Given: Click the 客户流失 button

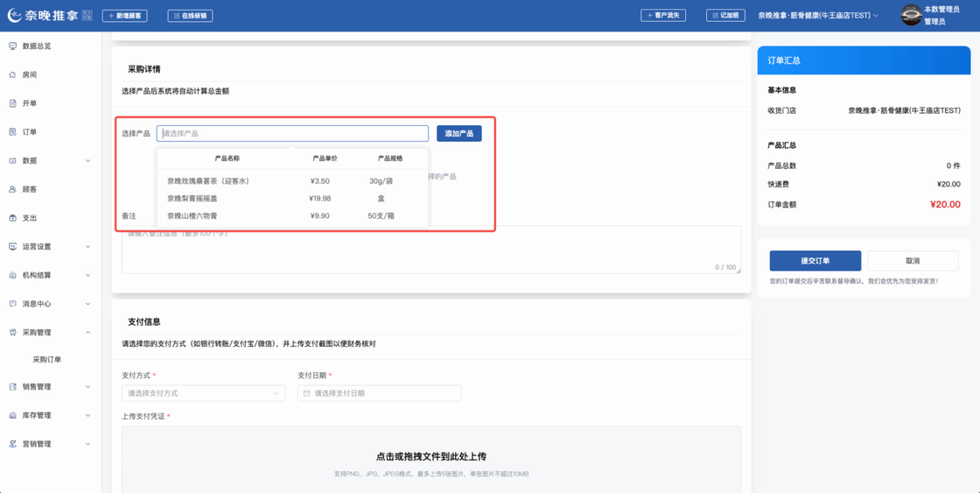Looking at the screenshot, I should click(664, 15).
